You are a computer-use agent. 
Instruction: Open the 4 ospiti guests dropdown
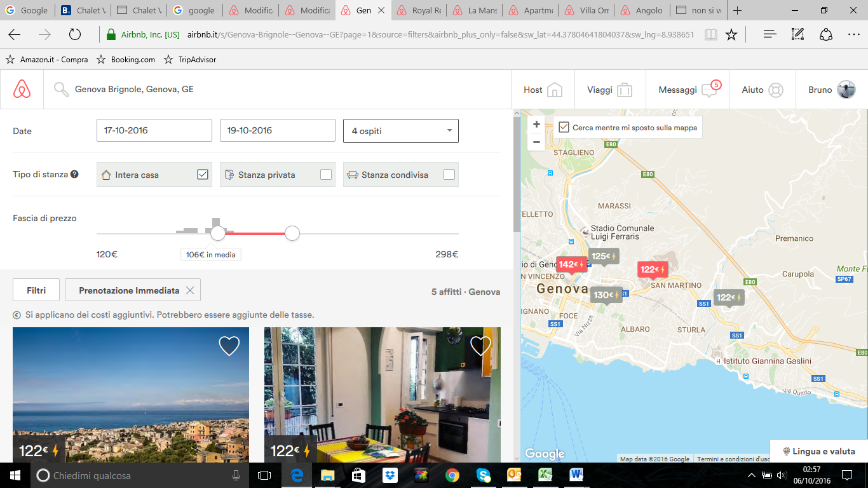click(x=401, y=131)
